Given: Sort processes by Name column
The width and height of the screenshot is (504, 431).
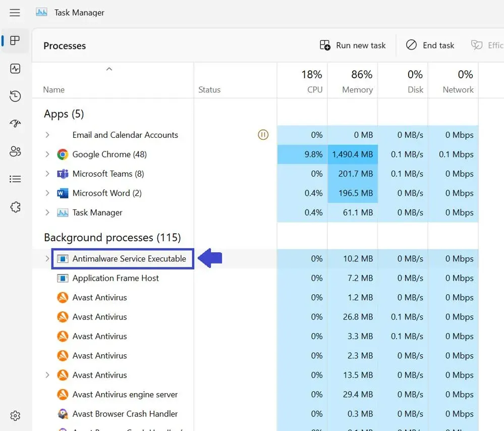Looking at the screenshot, I should click(x=113, y=80).
